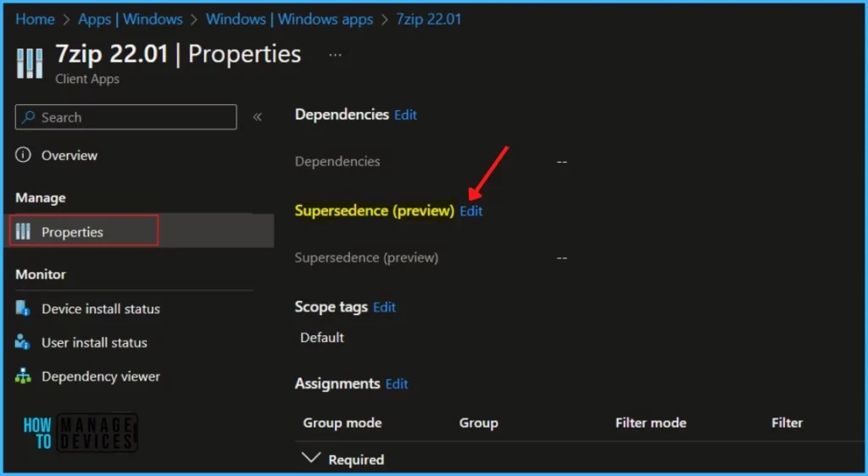This screenshot has width=868, height=476.
Task: Edit the Assignments section
Action: pos(397,385)
